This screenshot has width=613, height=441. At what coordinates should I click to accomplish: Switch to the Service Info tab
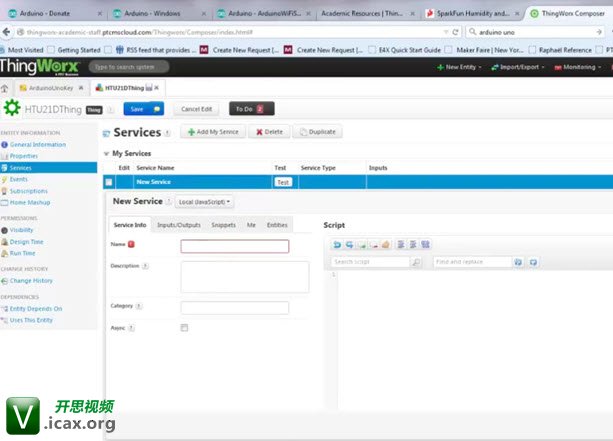pyautogui.click(x=130, y=225)
